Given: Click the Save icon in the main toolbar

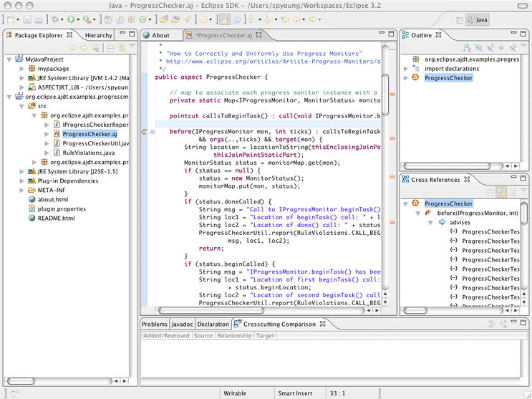Looking at the screenshot, I should pos(28,19).
